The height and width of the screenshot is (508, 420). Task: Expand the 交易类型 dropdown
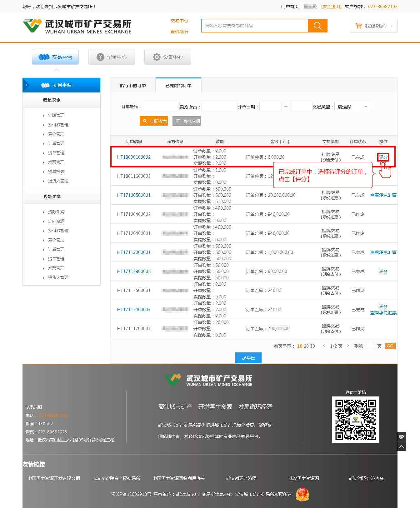tap(352, 107)
